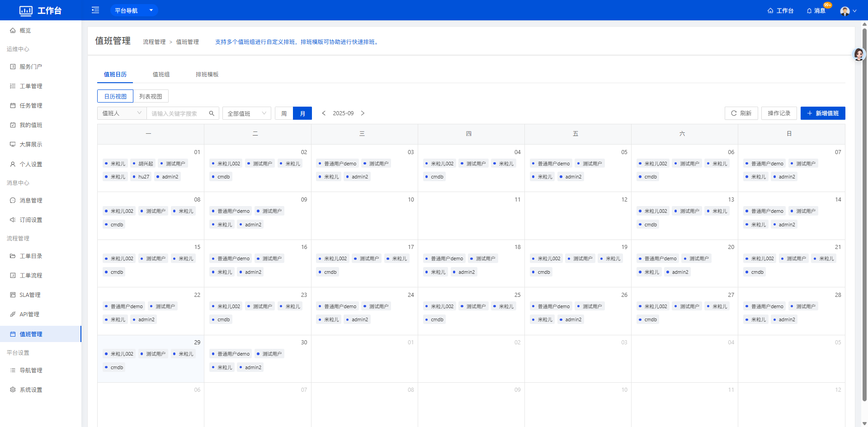This screenshot has height=427, width=868.
Task: Click the 新增值班 button
Action: 822,113
